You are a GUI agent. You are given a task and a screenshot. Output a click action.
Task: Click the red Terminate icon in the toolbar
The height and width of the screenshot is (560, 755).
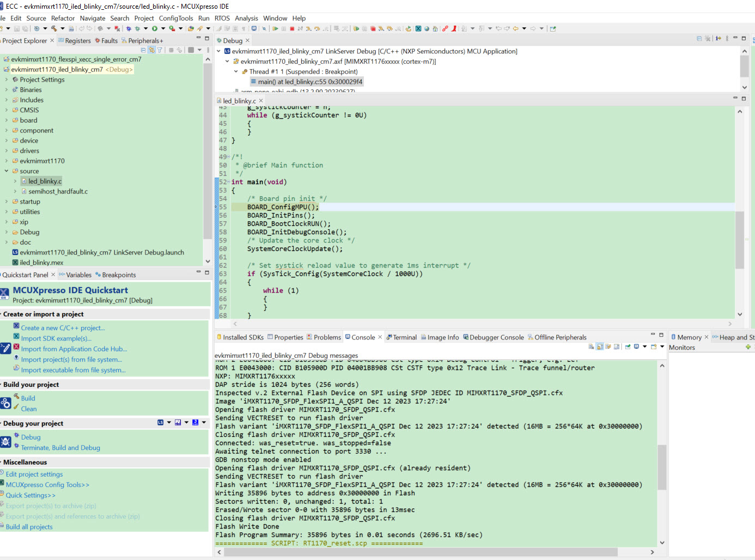pyautogui.click(x=293, y=28)
